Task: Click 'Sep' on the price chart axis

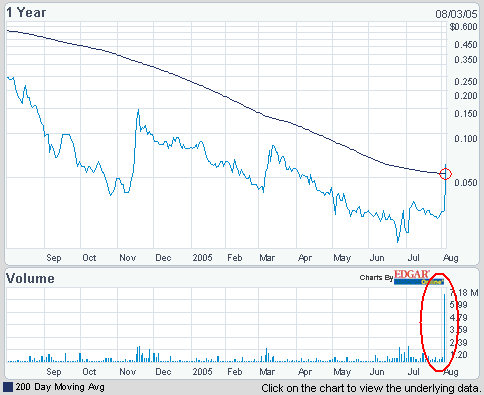Action: point(54,258)
